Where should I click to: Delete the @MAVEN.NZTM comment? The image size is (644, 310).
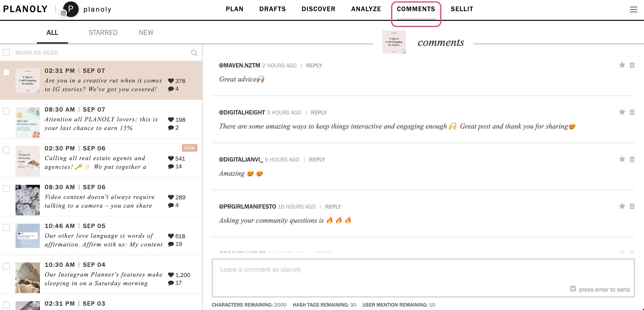coord(632,65)
